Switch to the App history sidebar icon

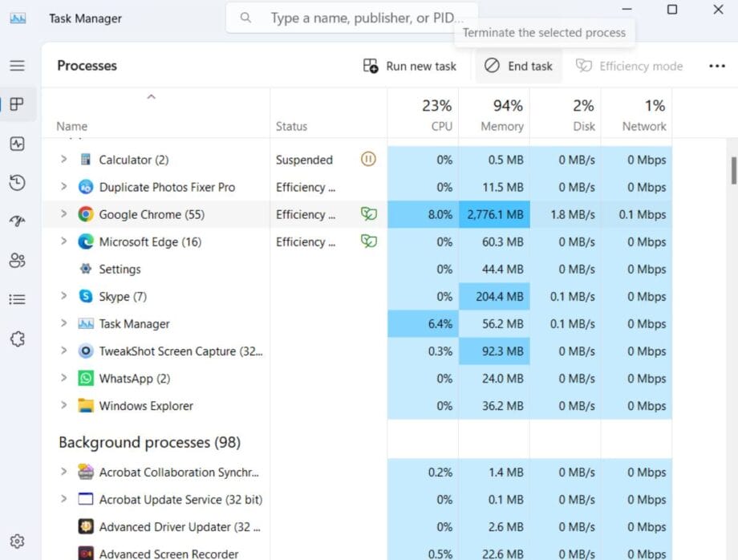point(18,183)
